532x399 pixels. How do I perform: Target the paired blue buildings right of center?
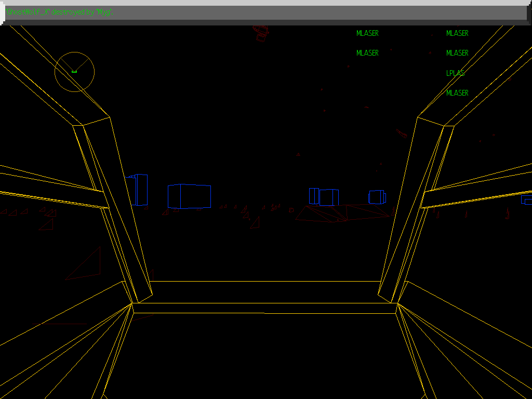324,197
